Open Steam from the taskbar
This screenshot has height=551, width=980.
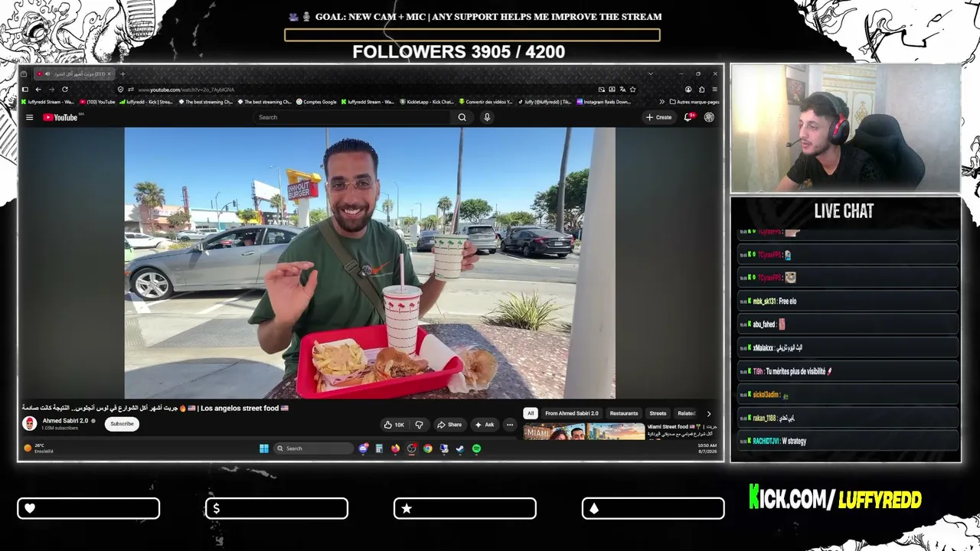coord(460,448)
